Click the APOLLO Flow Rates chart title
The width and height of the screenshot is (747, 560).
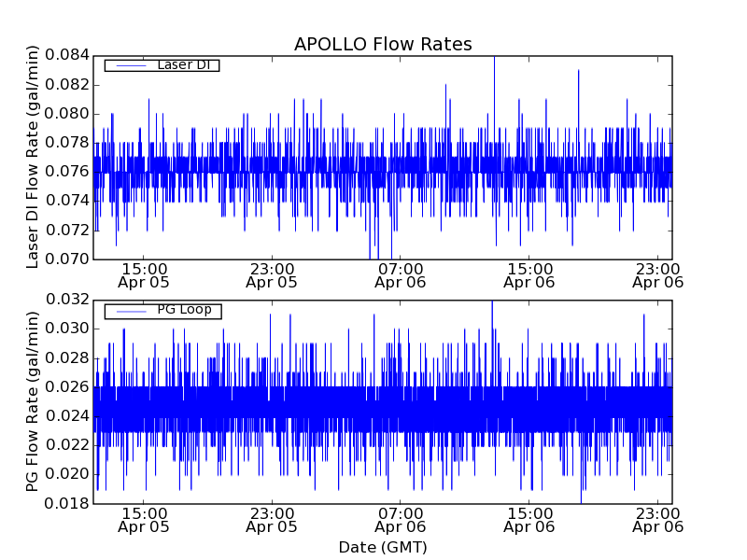(383, 44)
